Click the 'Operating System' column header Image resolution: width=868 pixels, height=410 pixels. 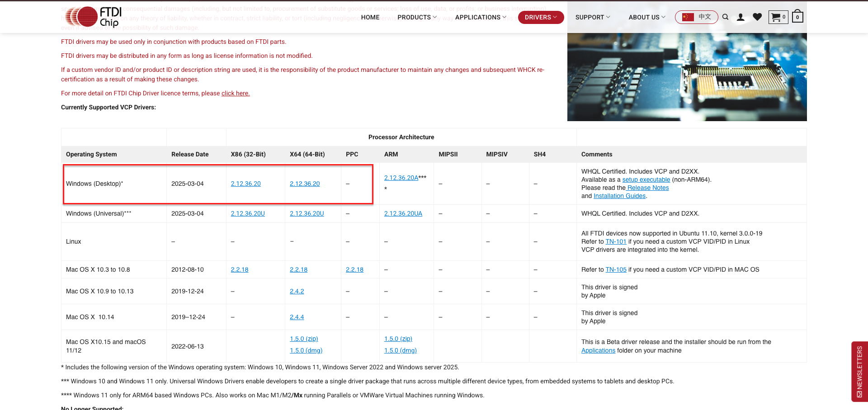pyautogui.click(x=91, y=154)
